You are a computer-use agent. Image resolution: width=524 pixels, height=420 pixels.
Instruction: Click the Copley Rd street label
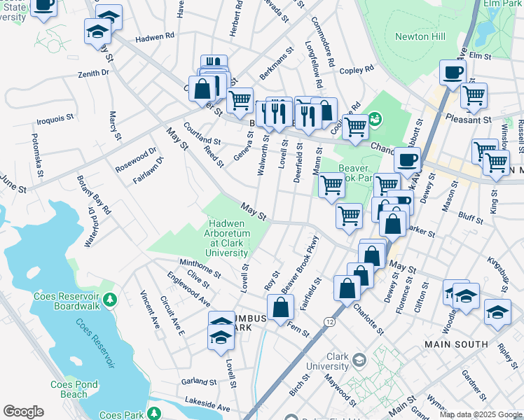357,69
